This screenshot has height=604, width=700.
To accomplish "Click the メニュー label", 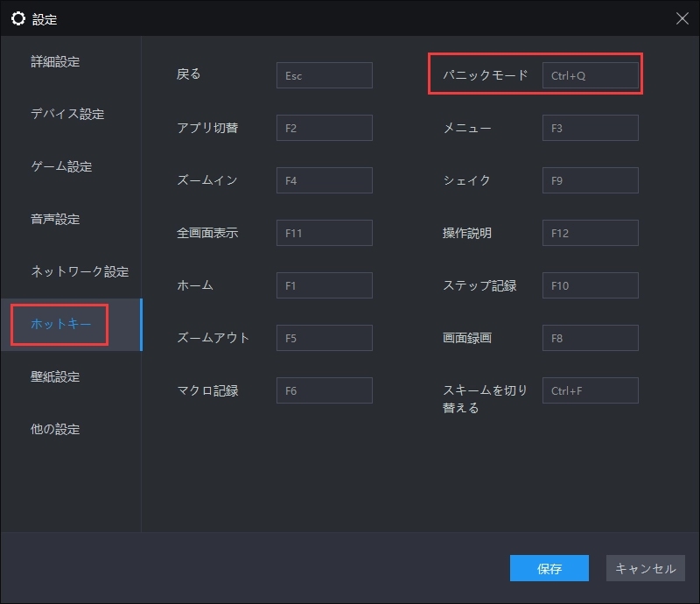I will (467, 128).
